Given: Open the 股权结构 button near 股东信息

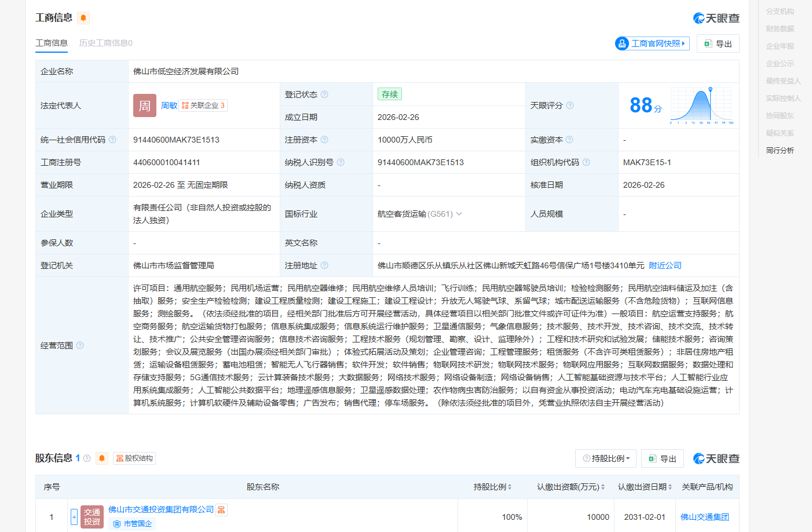Looking at the screenshot, I should pyautogui.click(x=134, y=458).
